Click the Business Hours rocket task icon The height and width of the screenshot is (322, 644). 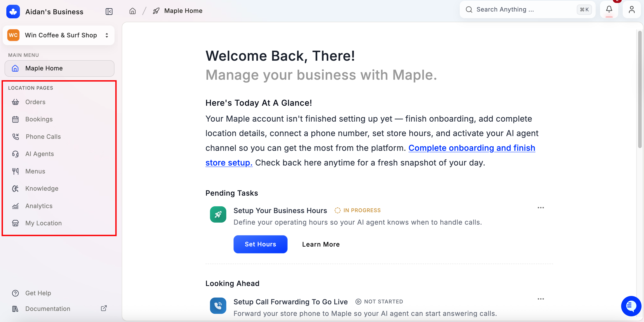(218, 214)
